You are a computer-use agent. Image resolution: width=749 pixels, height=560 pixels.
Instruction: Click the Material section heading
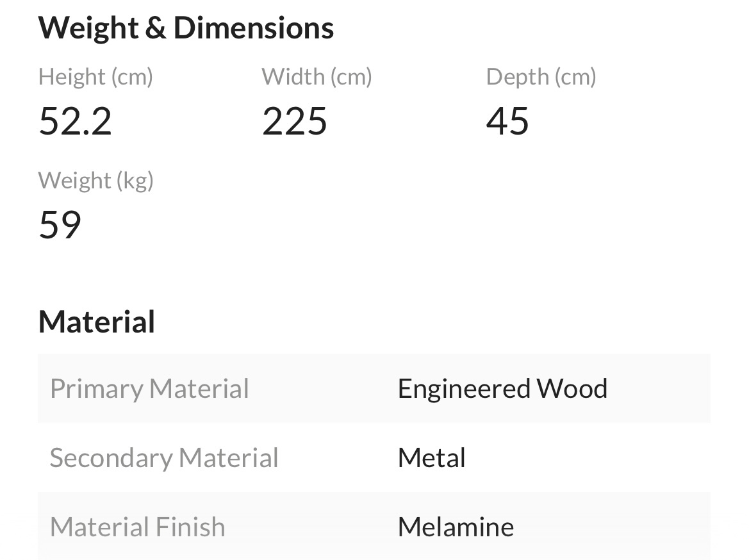tap(97, 322)
